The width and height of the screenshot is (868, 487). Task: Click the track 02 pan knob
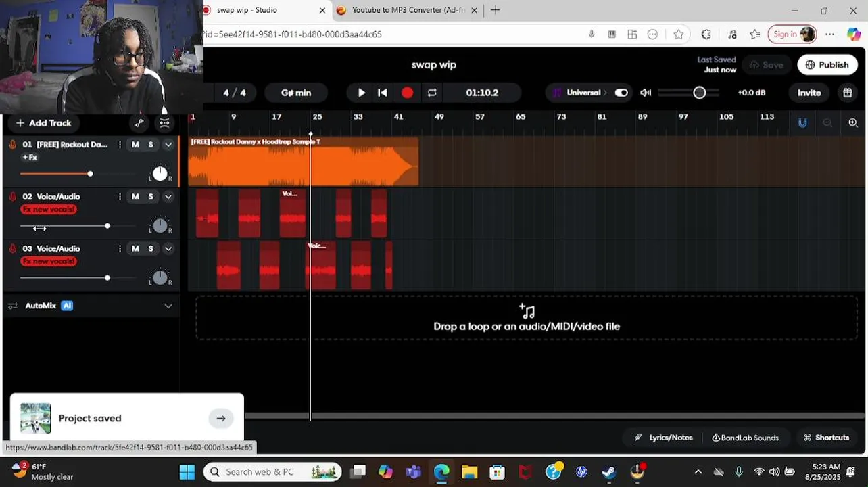click(x=160, y=226)
